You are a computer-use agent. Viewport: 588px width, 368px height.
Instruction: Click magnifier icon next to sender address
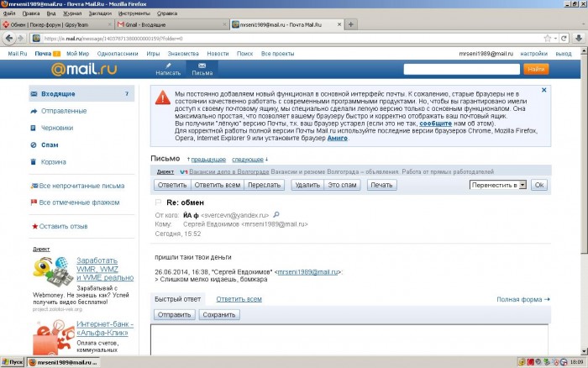coord(276,214)
